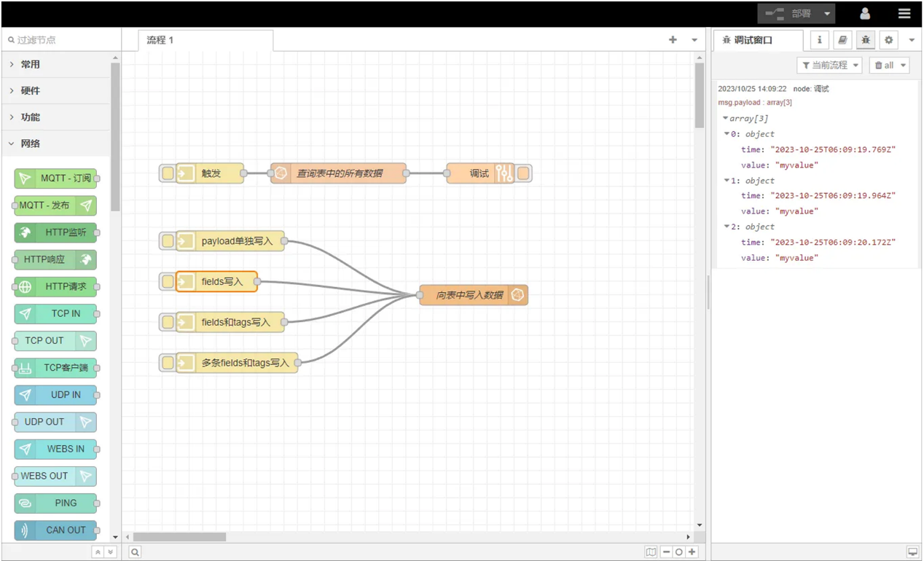Toggle the navigator map icon
Viewport: 924px width, 561px height.
(651, 552)
